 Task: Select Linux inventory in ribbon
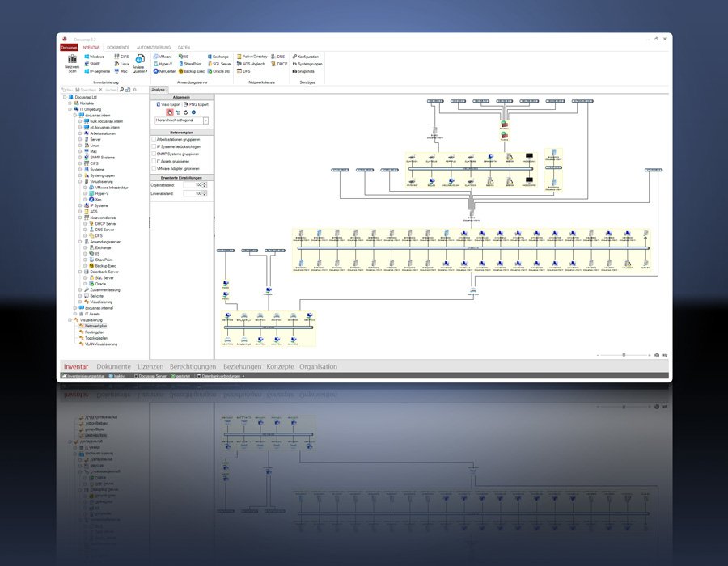(122, 64)
